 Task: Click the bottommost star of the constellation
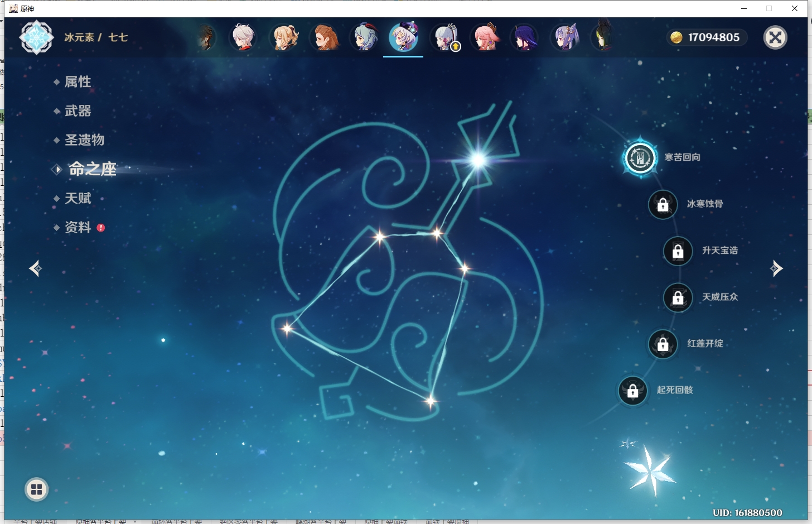pos(430,401)
